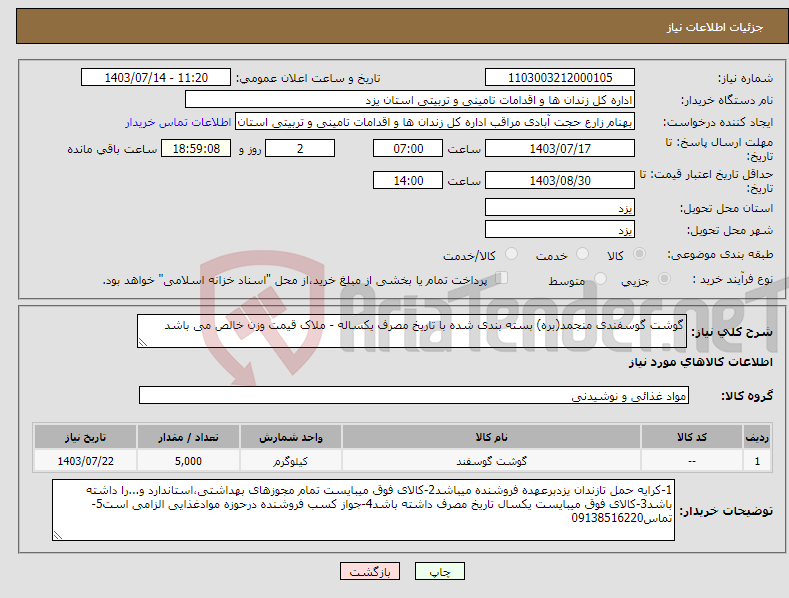Select the کالا radio button
Viewport: 789px width, 598px height.
pos(640,254)
